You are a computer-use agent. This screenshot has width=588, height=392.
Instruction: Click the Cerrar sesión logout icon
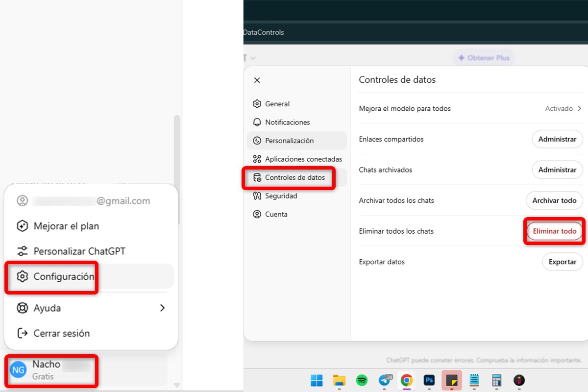point(22,333)
